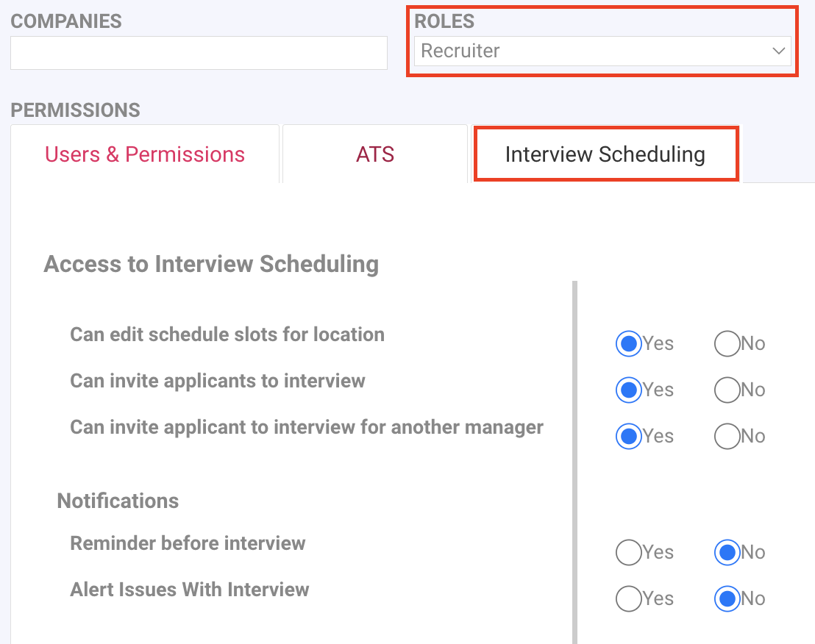Image resolution: width=815 pixels, height=644 pixels.
Task: Open the ATS tab
Action: [x=375, y=154]
